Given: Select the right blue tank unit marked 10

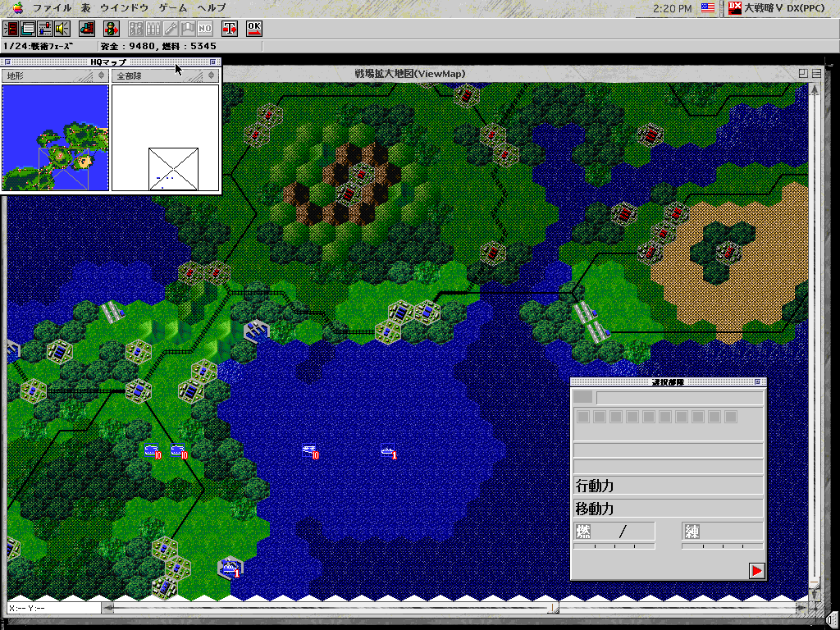Looking at the screenshot, I should coord(179,451).
